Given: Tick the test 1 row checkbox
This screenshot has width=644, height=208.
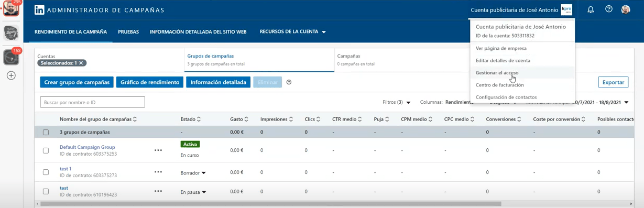Looking at the screenshot, I should (46, 172).
